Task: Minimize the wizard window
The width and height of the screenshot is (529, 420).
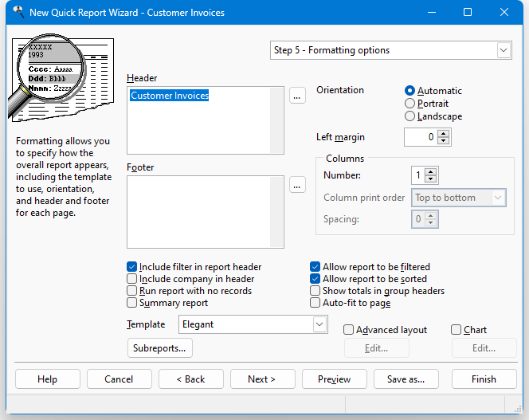Action: click(x=432, y=13)
